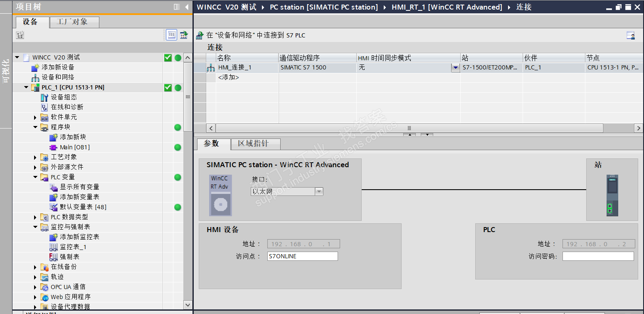Viewport: 644px width, 314px height.
Task: Click the WinCC RT Adv device image
Action: click(220, 195)
